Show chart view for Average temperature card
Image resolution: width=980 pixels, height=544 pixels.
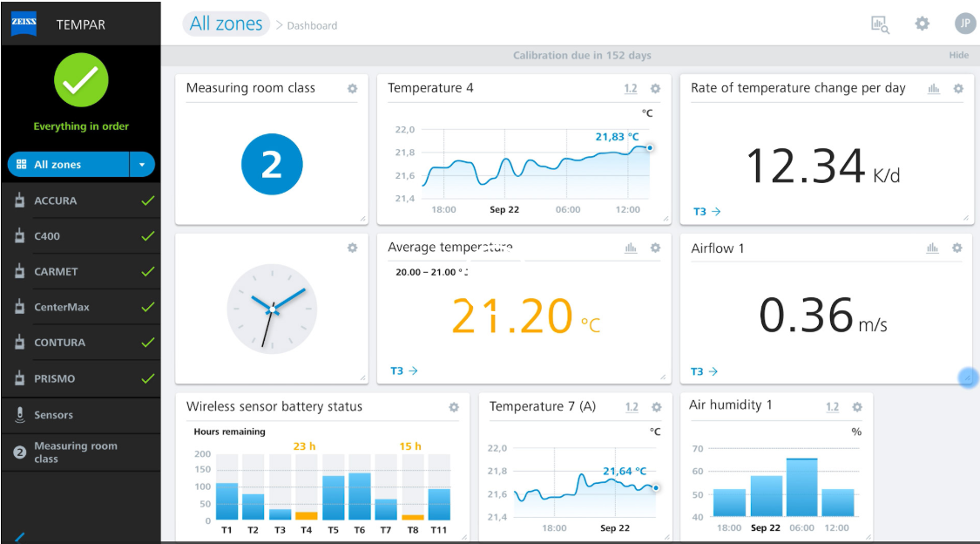631,248
